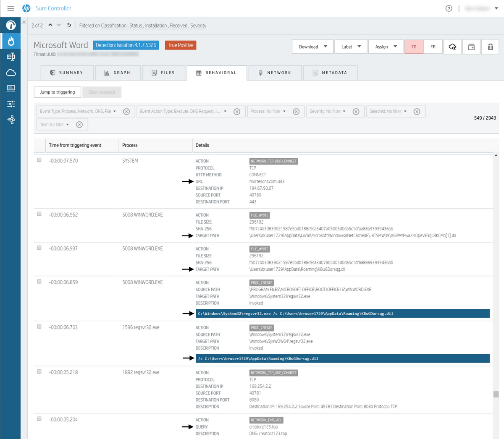The width and height of the screenshot is (504, 439).
Task: Click Jump to triggering button
Action: (58, 92)
